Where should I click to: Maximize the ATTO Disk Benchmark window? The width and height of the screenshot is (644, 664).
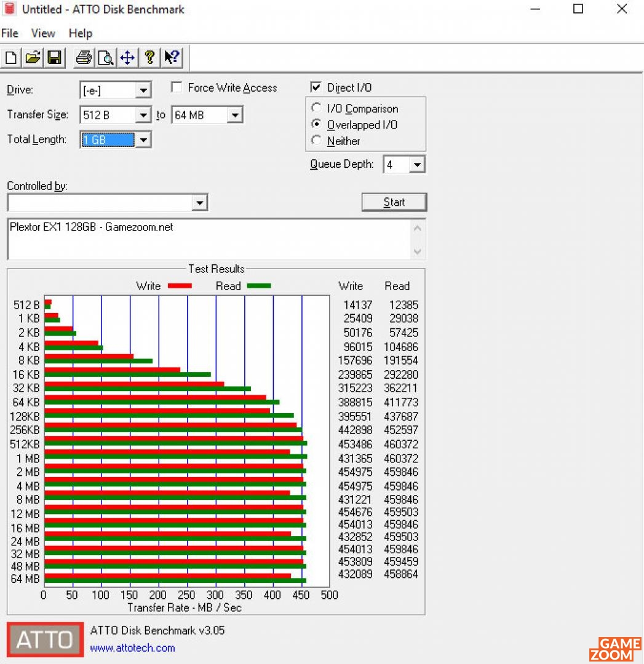click(x=578, y=9)
